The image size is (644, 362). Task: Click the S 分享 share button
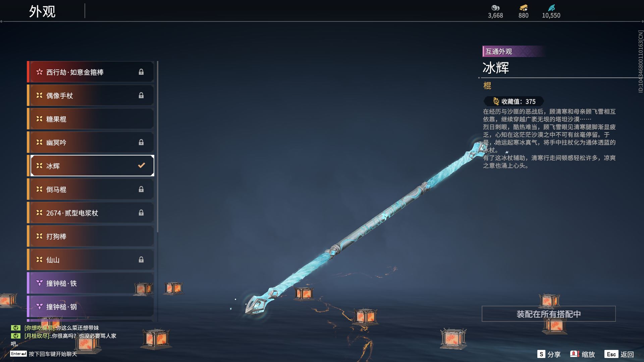coord(549,354)
